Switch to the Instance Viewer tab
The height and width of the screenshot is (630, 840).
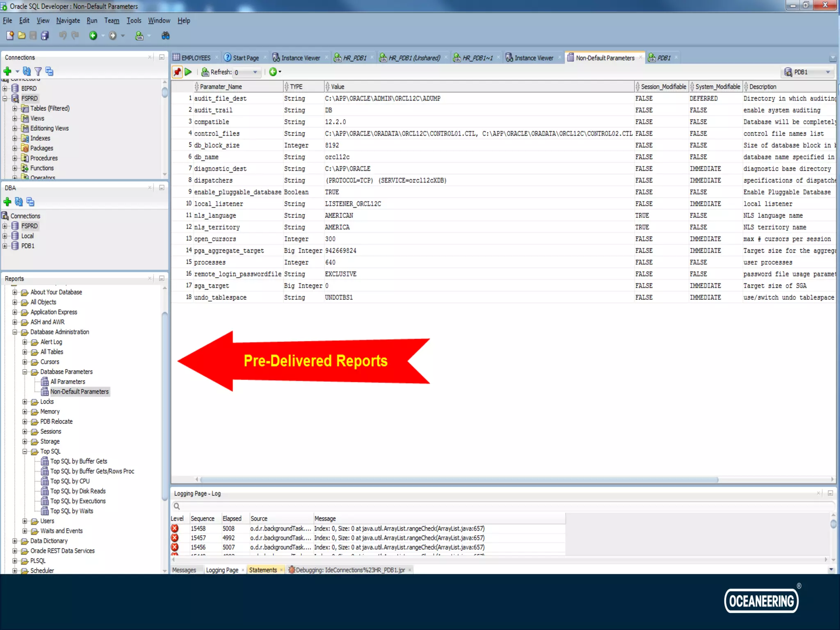point(300,58)
